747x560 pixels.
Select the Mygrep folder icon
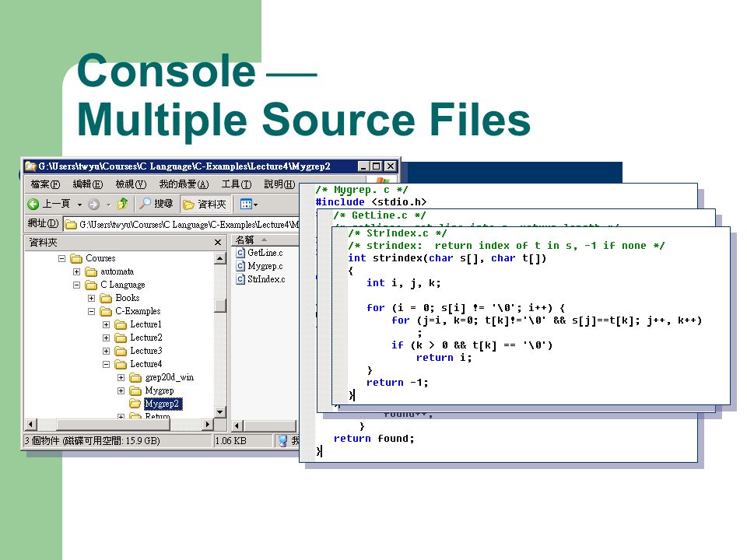click(135, 391)
